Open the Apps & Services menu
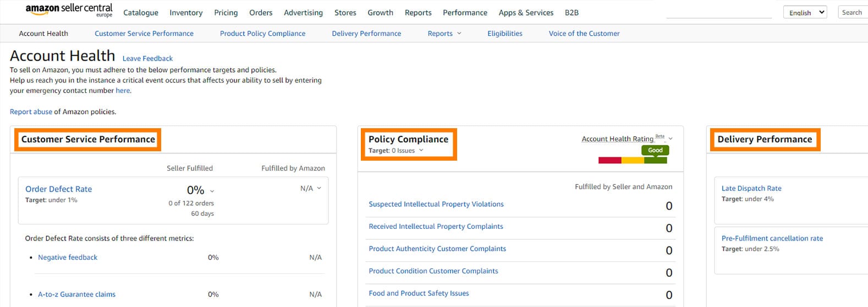 coord(526,13)
